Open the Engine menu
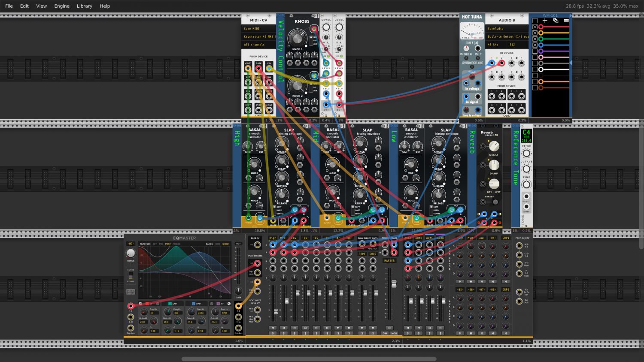This screenshot has height=362, width=644. pyautogui.click(x=62, y=6)
